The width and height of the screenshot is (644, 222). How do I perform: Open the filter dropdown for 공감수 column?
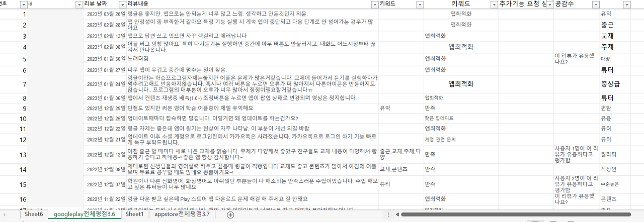click(596, 4)
